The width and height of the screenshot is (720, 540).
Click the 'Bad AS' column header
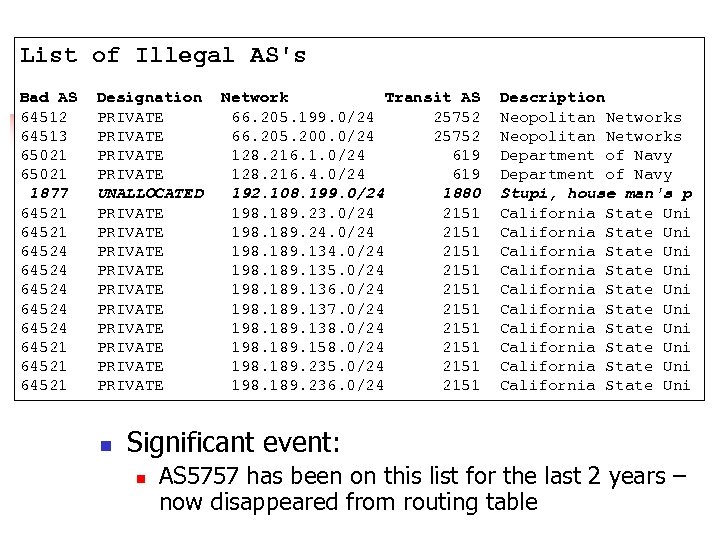pos(48,97)
